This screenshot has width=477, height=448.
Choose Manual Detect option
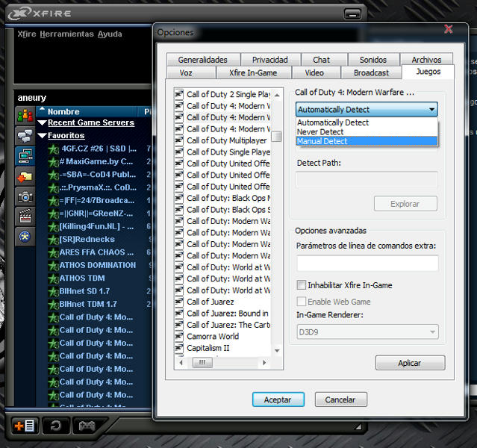367,141
